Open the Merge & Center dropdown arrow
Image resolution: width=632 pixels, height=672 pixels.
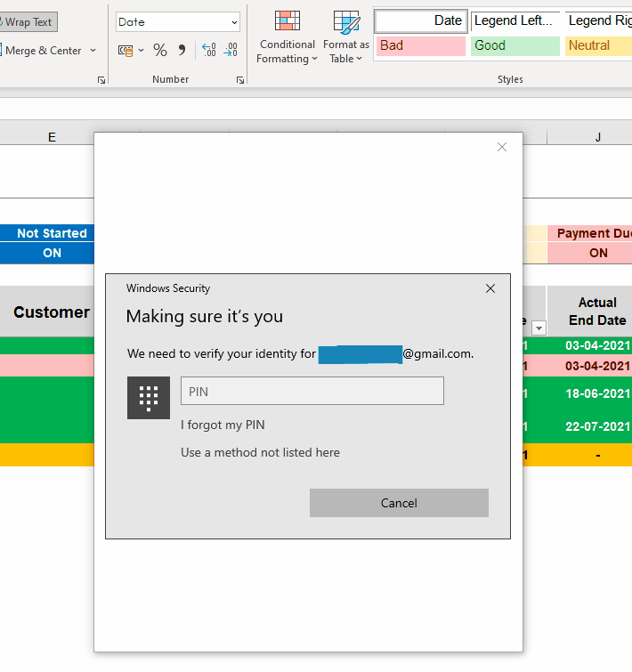pos(93,51)
